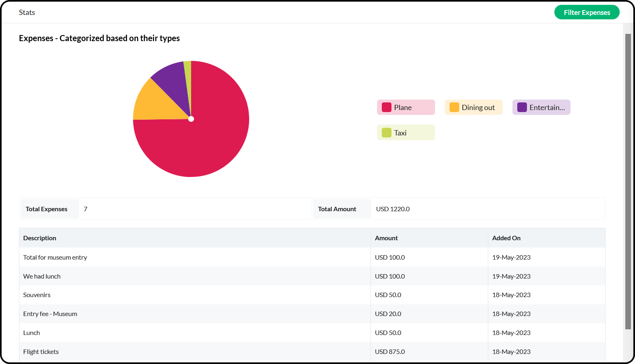635x364 pixels.
Task: Click the date in the Lunch row
Action: [511, 333]
